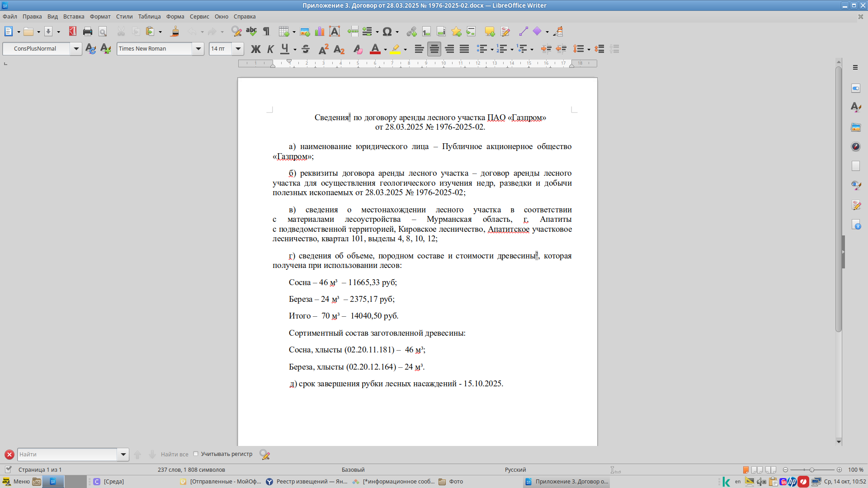Click inside the Найти search field
Viewport: 868px width, 488px height.
(68, 455)
